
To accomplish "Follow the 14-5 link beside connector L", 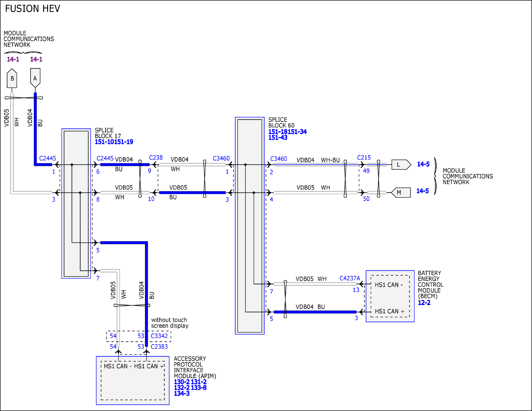I will tap(423, 164).
